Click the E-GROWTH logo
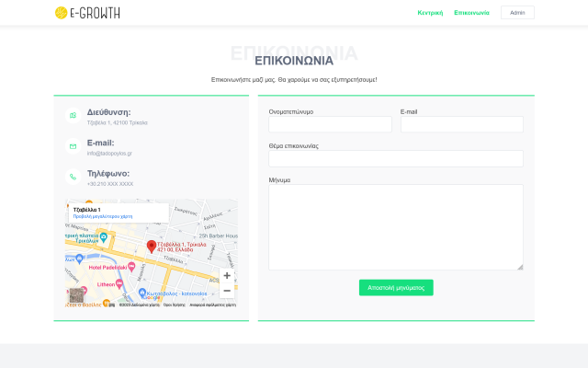Image resolution: width=588 pixels, height=368 pixels. pyautogui.click(x=87, y=13)
